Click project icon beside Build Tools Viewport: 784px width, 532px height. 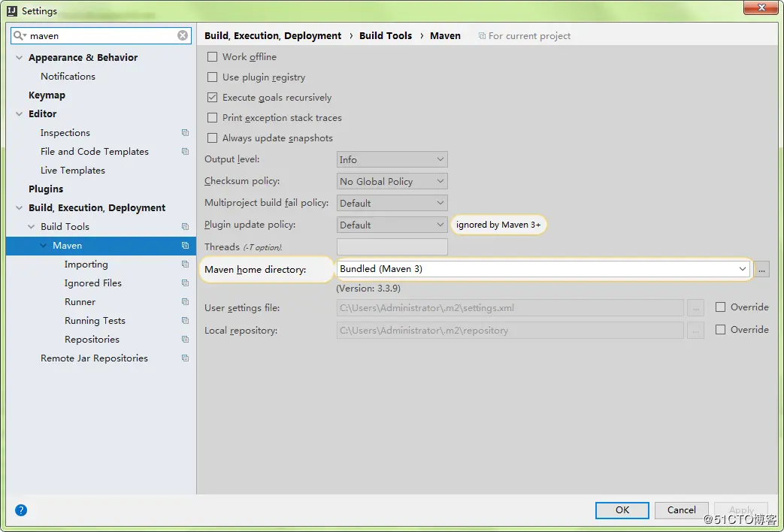[x=186, y=226]
